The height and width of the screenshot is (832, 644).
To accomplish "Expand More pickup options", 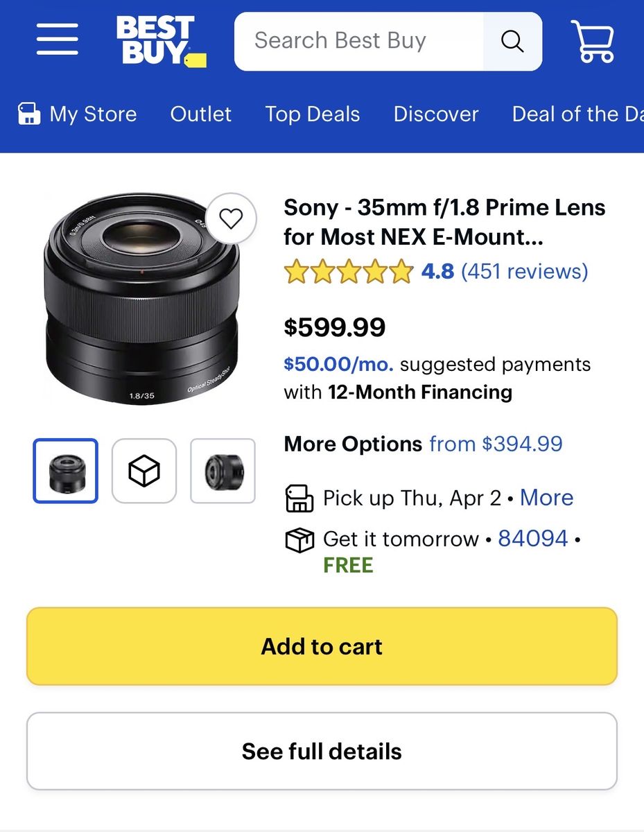I will coord(546,498).
